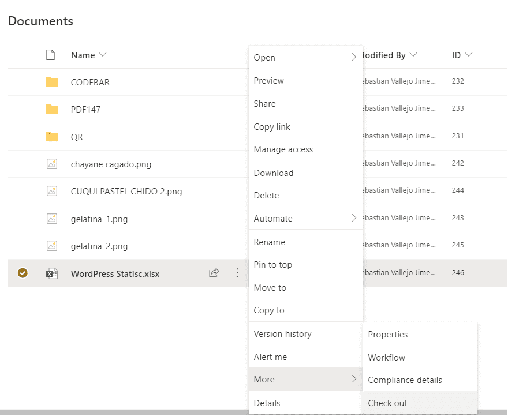
Task: Expand the Open submenu arrow
Action: 354,57
